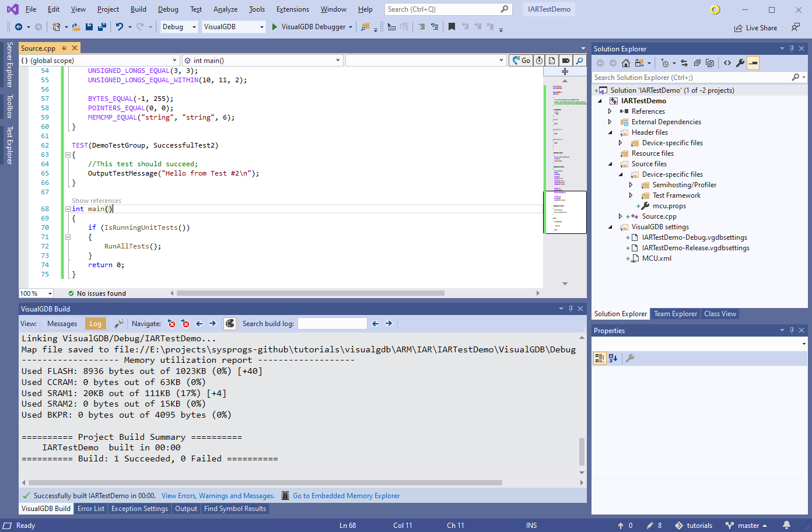Click the build log horizontal scrollbar
Image resolution: width=812 pixels, height=532 pixels.
tap(265, 483)
